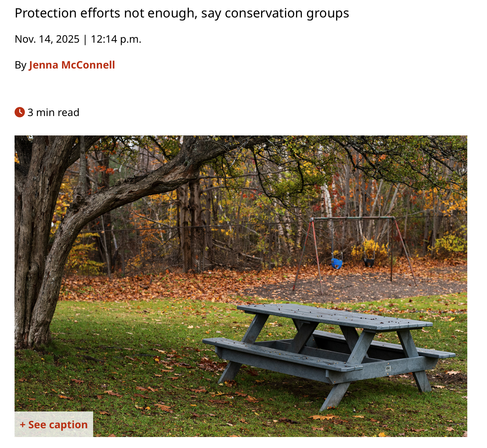Click the word 'By' in the byline
Screen dimensions: 487x448
pos(20,65)
